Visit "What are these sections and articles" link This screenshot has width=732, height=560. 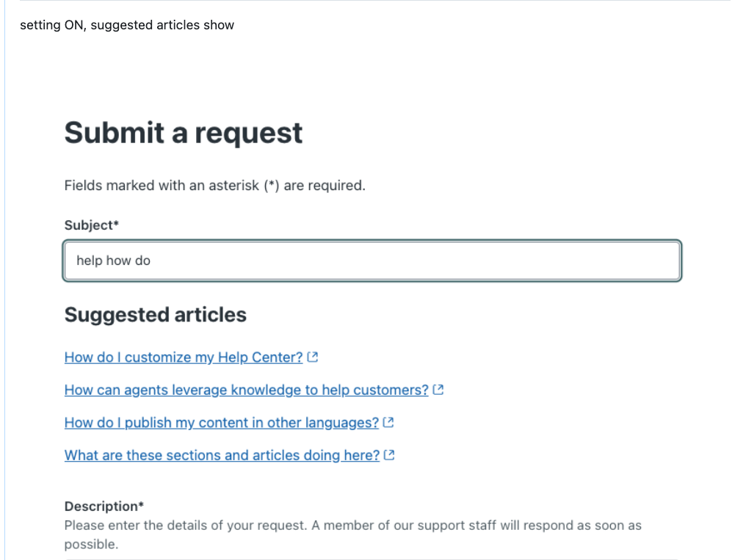point(222,455)
